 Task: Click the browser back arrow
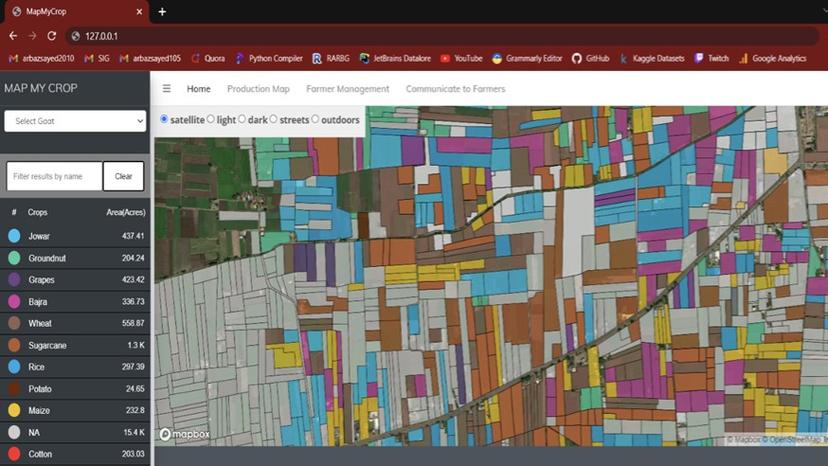[13, 36]
